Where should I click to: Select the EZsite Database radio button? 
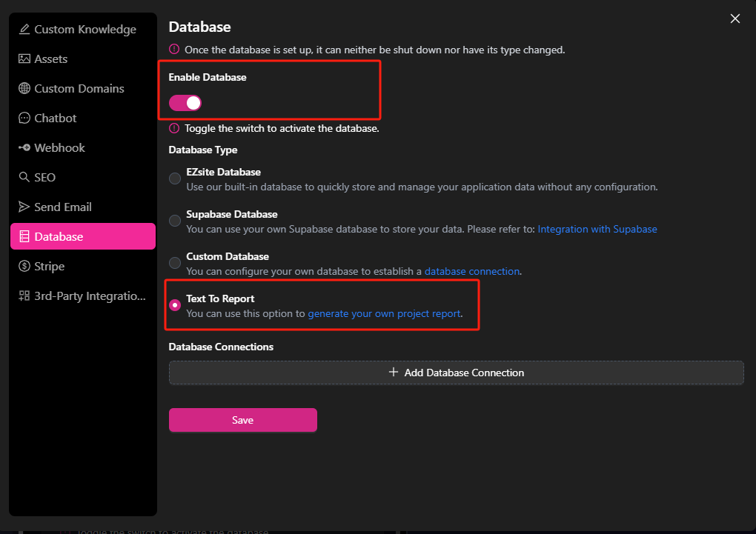pyautogui.click(x=175, y=178)
